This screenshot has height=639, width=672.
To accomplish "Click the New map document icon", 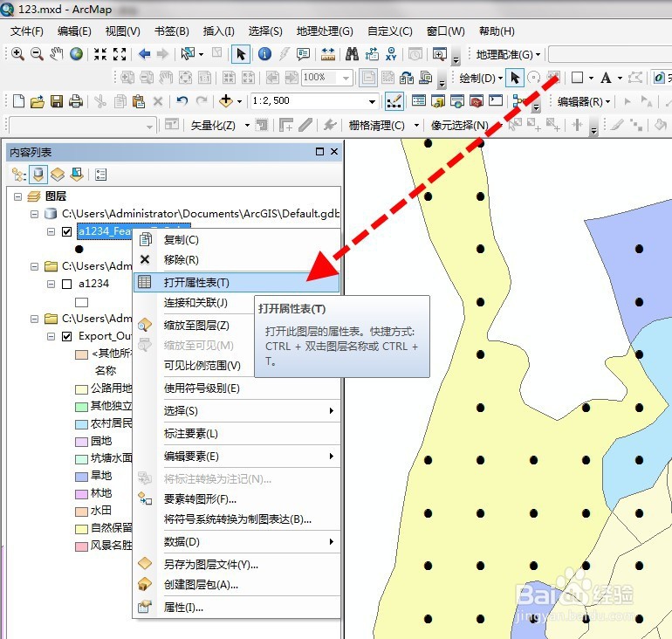I will (18, 101).
